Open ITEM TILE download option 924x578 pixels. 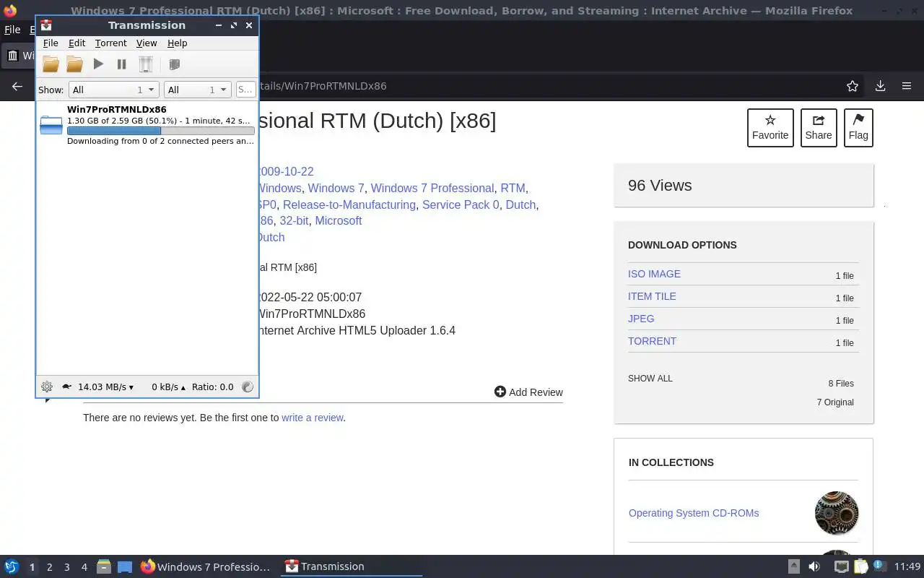point(652,296)
